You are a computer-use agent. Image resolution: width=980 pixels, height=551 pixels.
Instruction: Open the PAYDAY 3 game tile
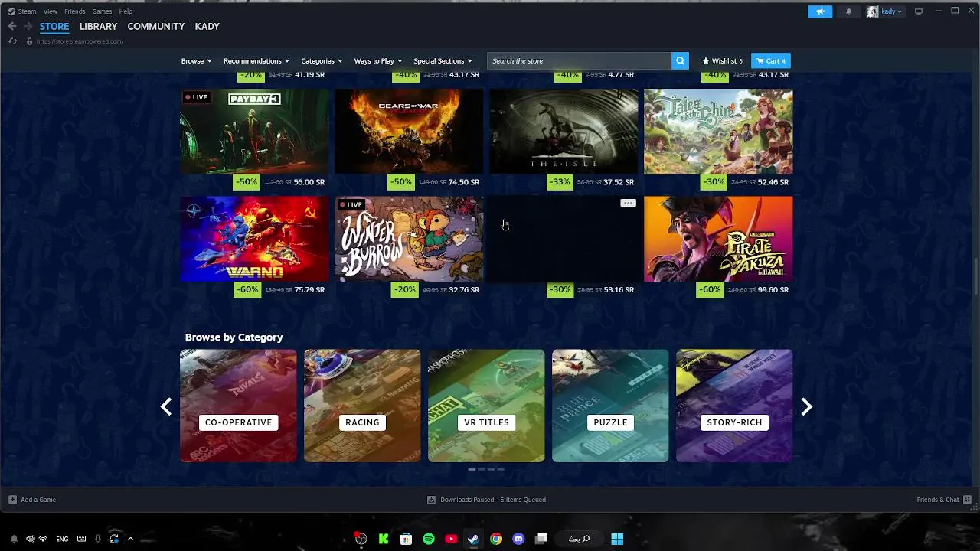tap(254, 132)
